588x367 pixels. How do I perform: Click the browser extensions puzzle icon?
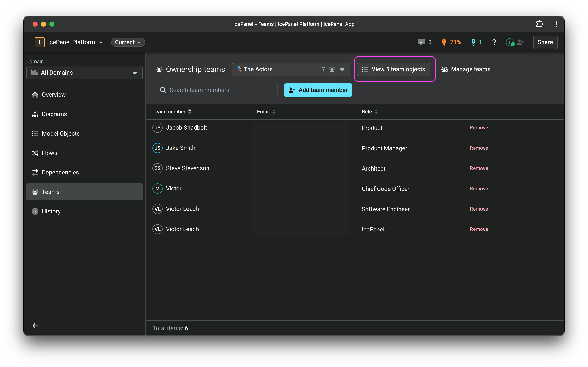click(539, 24)
